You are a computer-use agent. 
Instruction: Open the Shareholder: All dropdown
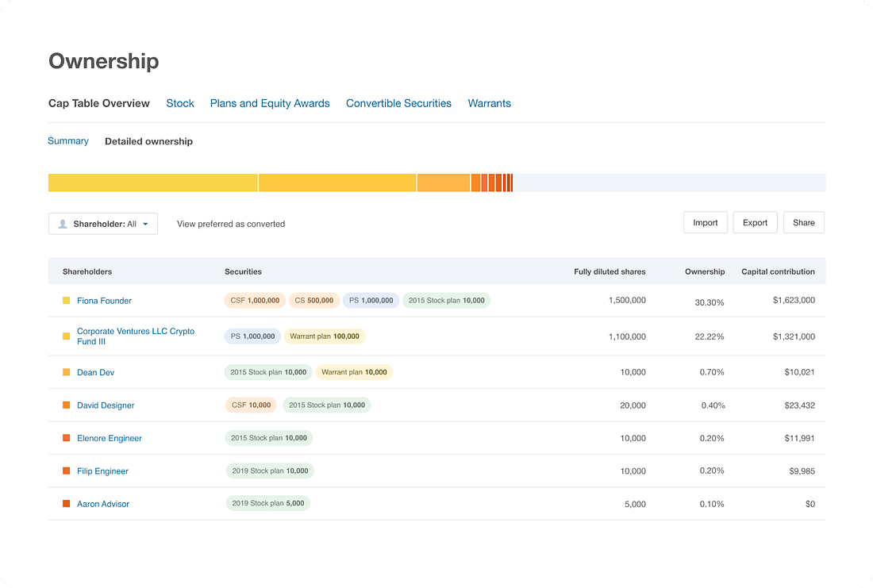coord(103,224)
